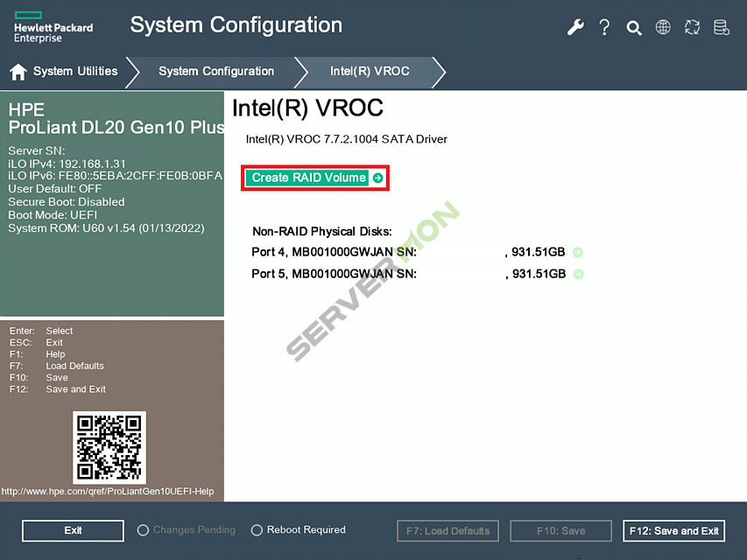Open the database storage icon

pyautogui.click(x=722, y=27)
